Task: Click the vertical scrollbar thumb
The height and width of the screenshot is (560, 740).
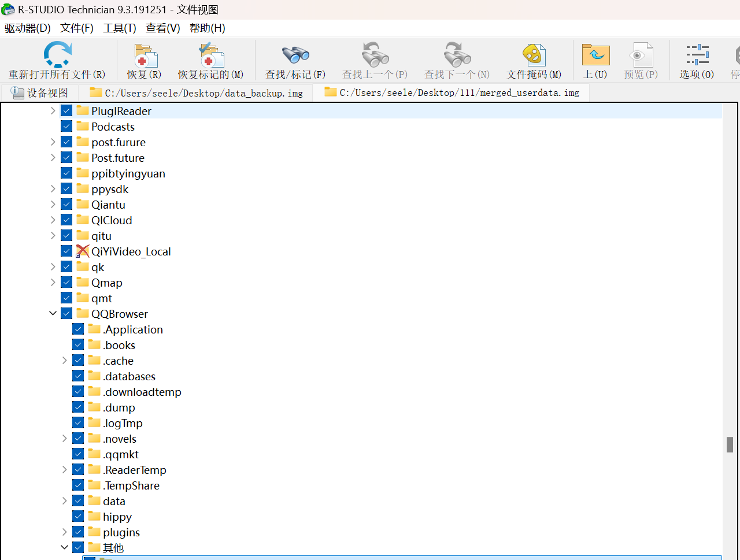Action: point(730,444)
